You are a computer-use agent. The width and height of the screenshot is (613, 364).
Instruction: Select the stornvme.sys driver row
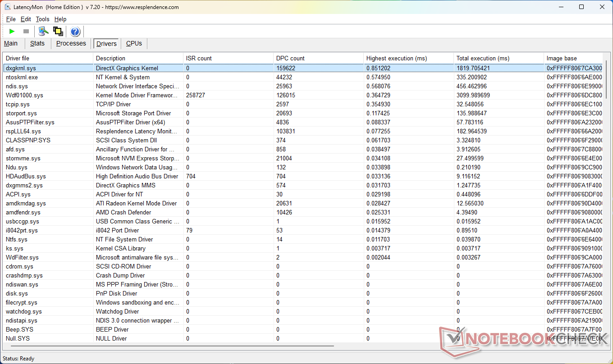(x=302, y=158)
